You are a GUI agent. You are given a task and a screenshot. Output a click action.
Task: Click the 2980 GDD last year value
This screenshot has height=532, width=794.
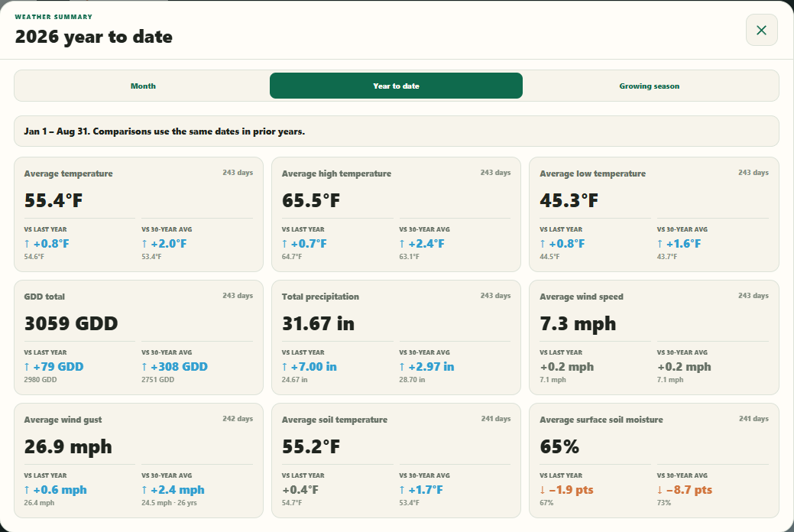tap(41, 380)
